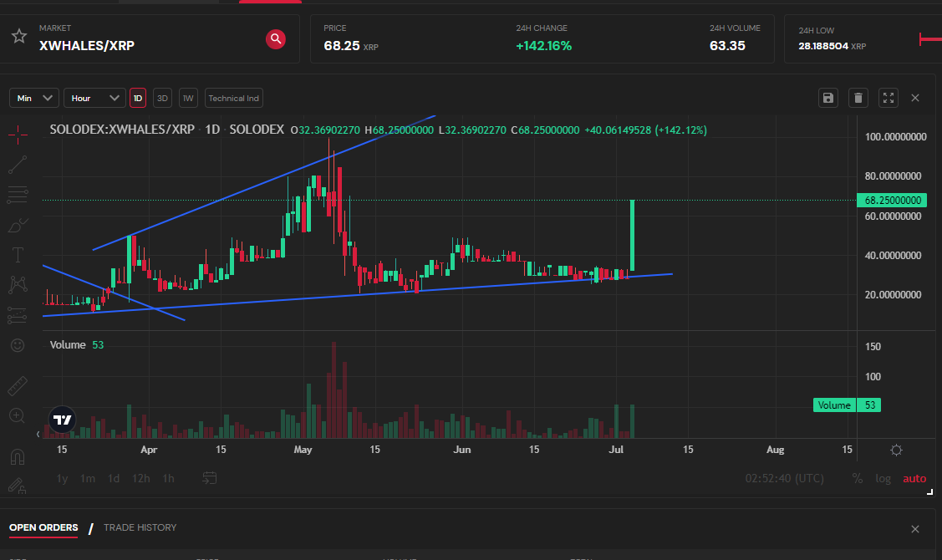
Task: Select the forecast and measurement tool
Action: click(x=18, y=315)
